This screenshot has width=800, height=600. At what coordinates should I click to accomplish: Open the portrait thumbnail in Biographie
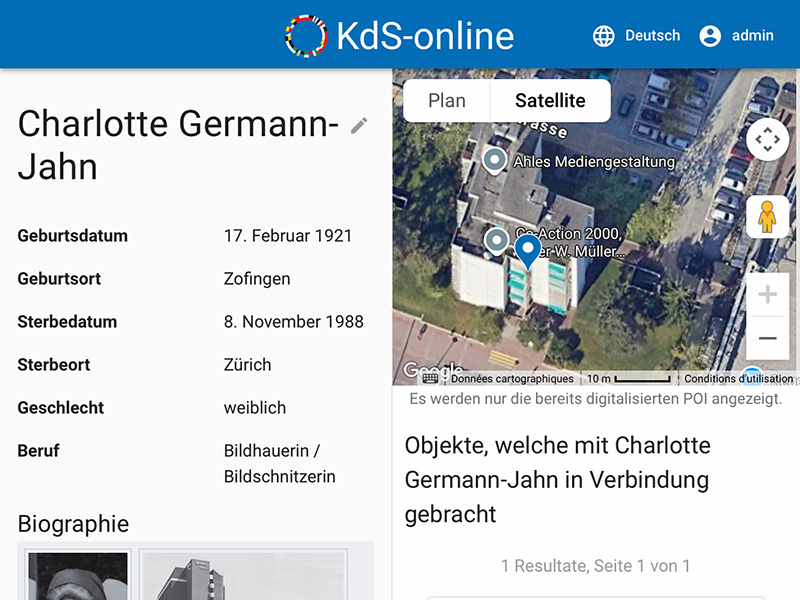(x=78, y=576)
